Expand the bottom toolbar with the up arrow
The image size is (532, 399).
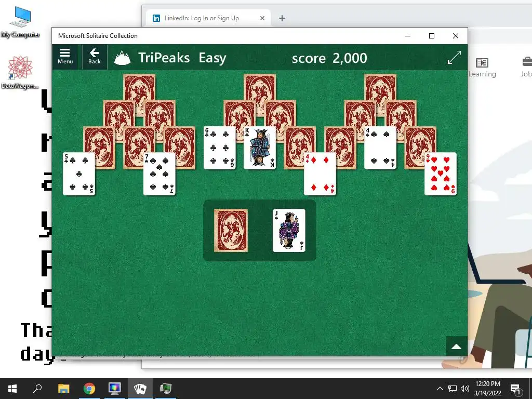click(456, 347)
